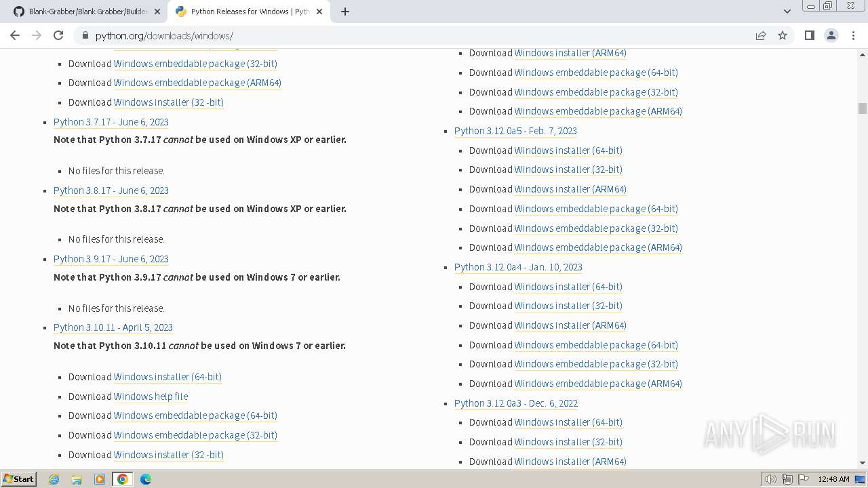The width and height of the screenshot is (868, 488).
Task: Switch to the Blank-Grabber GitHub tab
Action: point(86,12)
